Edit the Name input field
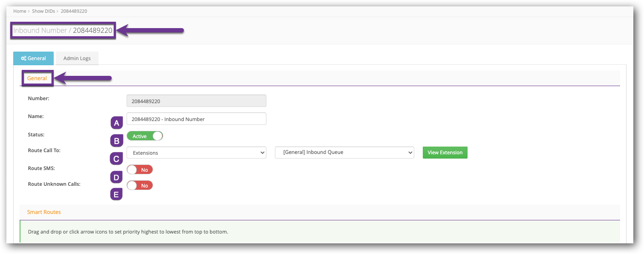Viewport: 644px width, 254px height. pos(196,118)
